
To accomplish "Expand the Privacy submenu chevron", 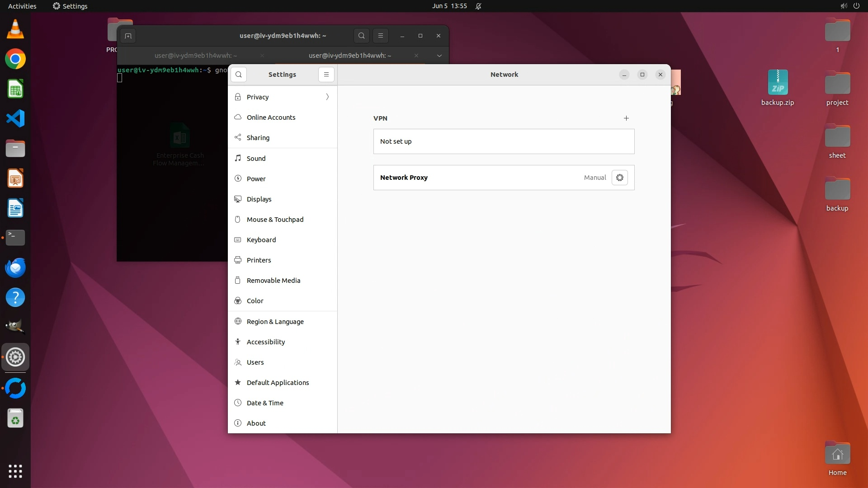I will (327, 97).
